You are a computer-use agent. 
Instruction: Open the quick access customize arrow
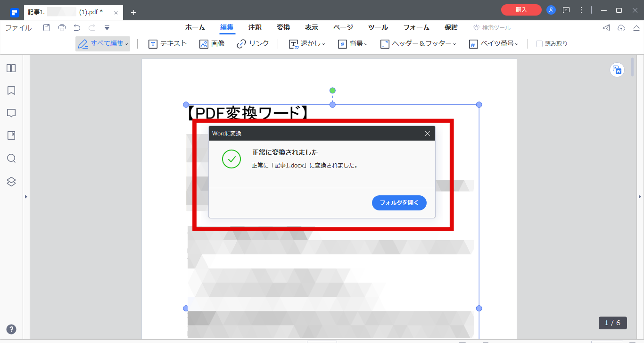coord(107,28)
